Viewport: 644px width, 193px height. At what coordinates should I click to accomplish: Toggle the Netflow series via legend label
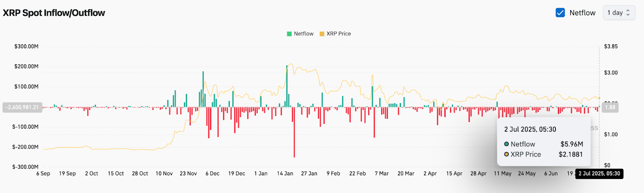(x=303, y=34)
